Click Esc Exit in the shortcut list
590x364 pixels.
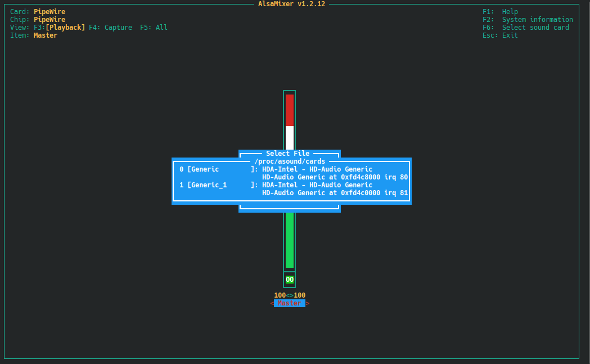500,35
